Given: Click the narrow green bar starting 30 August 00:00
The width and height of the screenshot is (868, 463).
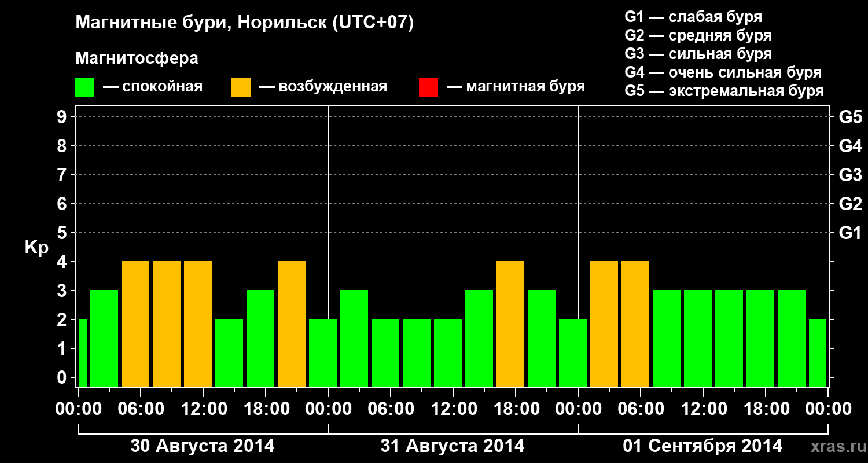Looking at the screenshot, I should point(83,353).
